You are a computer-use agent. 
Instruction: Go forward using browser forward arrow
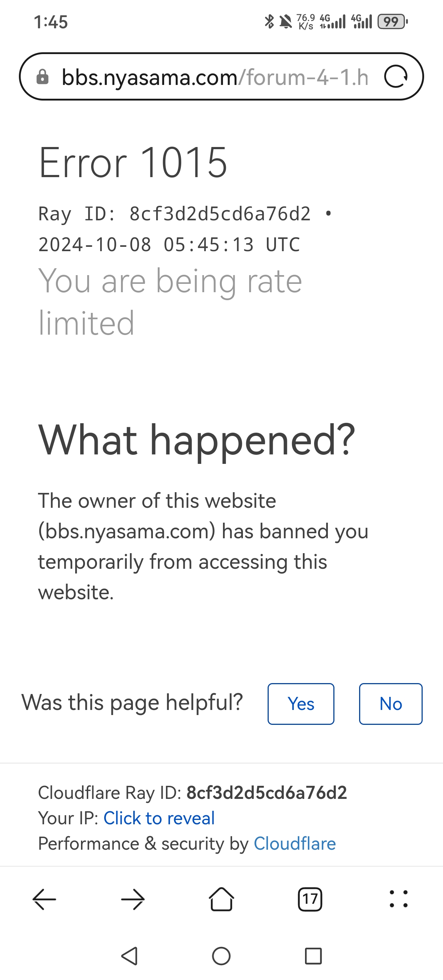(133, 899)
